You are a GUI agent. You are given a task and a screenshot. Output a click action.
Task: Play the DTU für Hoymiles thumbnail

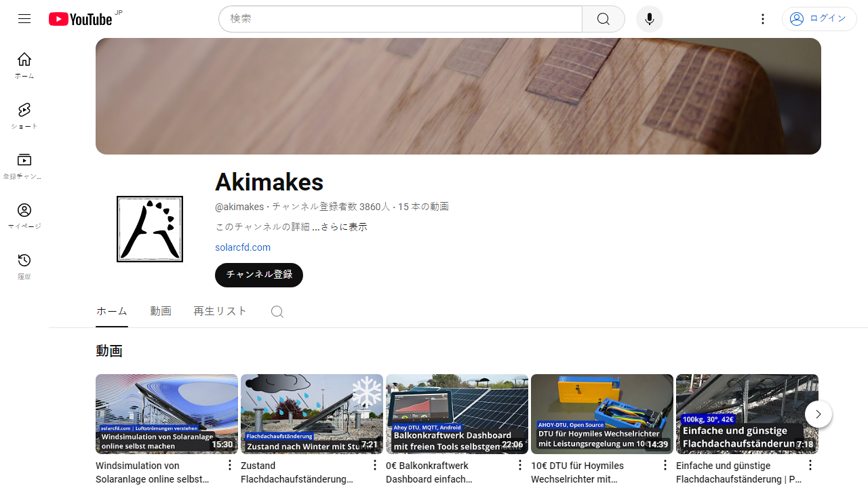602,414
